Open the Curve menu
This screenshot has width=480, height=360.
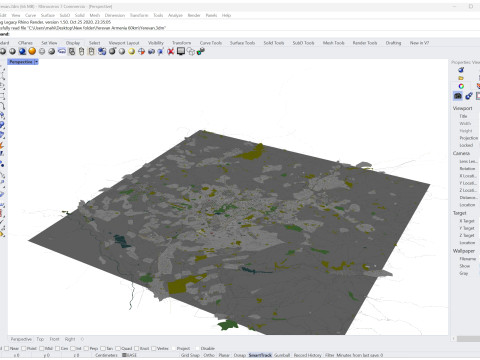[30, 15]
